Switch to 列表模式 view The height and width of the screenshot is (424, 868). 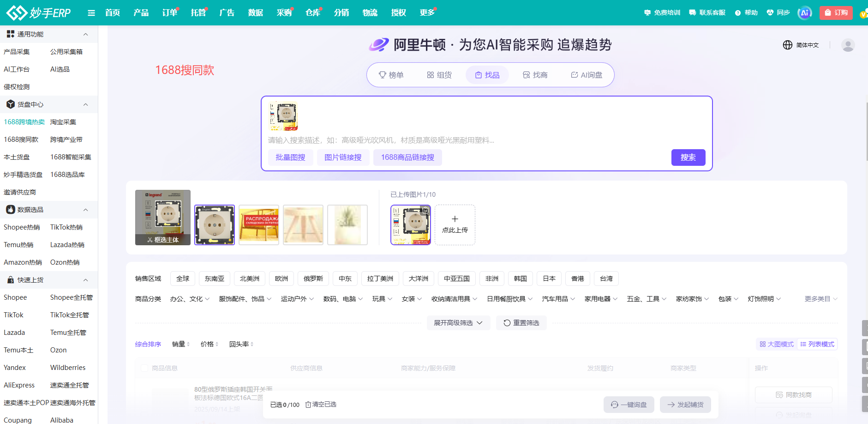coord(817,344)
